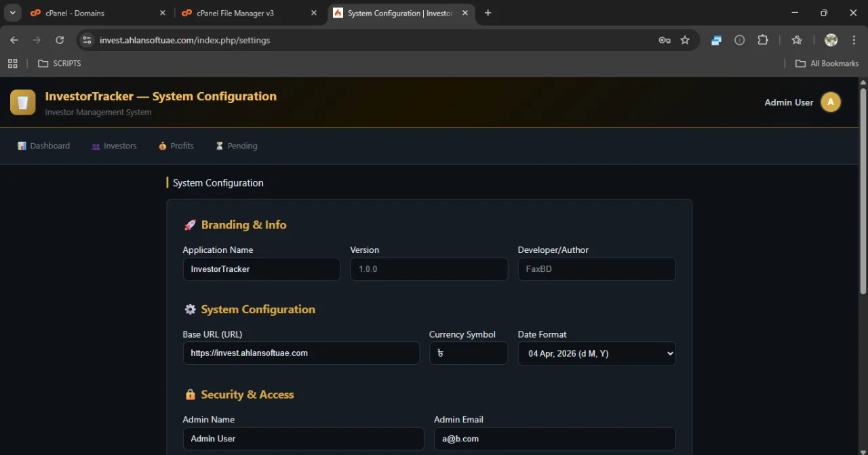Select the System Configuration browser tab

click(401, 13)
